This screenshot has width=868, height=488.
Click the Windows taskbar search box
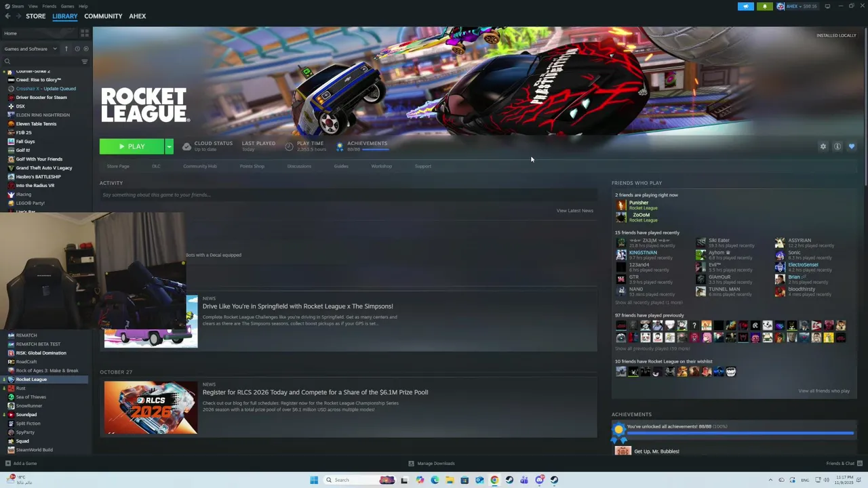point(359,480)
